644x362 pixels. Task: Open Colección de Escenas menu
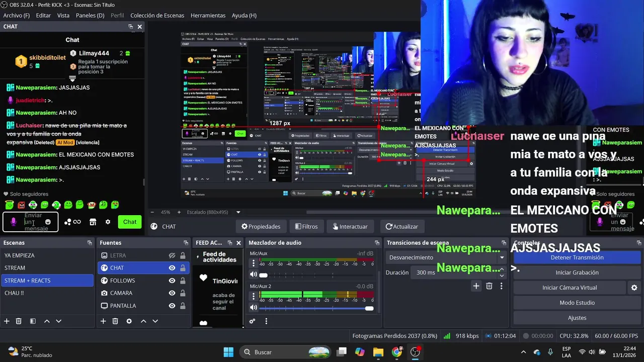point(157,16)
